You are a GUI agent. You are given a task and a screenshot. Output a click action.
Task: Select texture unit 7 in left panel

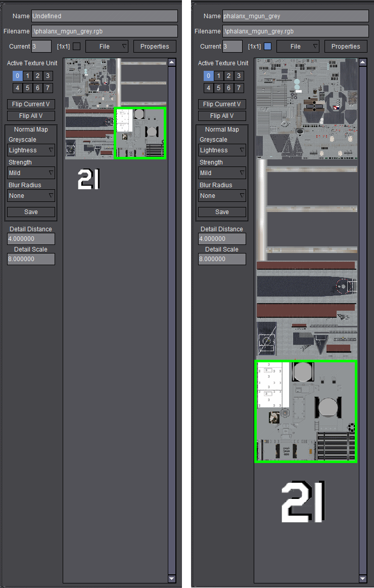click(x=48, y=88)
